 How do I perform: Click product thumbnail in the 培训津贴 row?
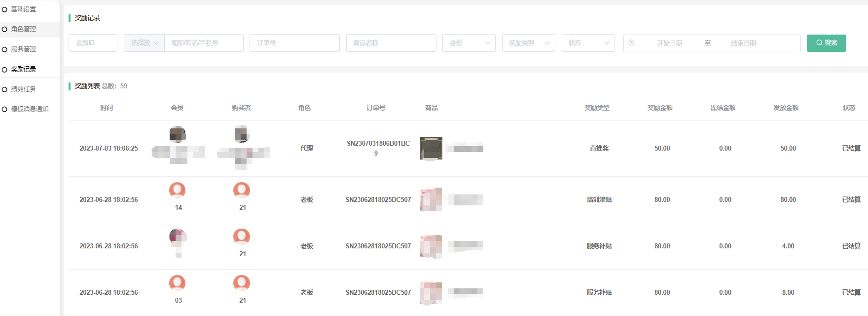[431, 199]
